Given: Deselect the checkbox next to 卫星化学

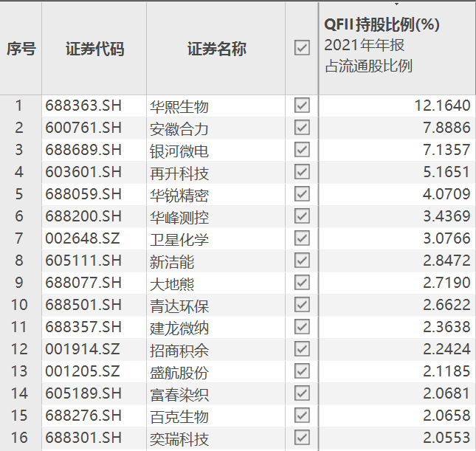Looking at the screenshot, I should click(x=301, y=238).
